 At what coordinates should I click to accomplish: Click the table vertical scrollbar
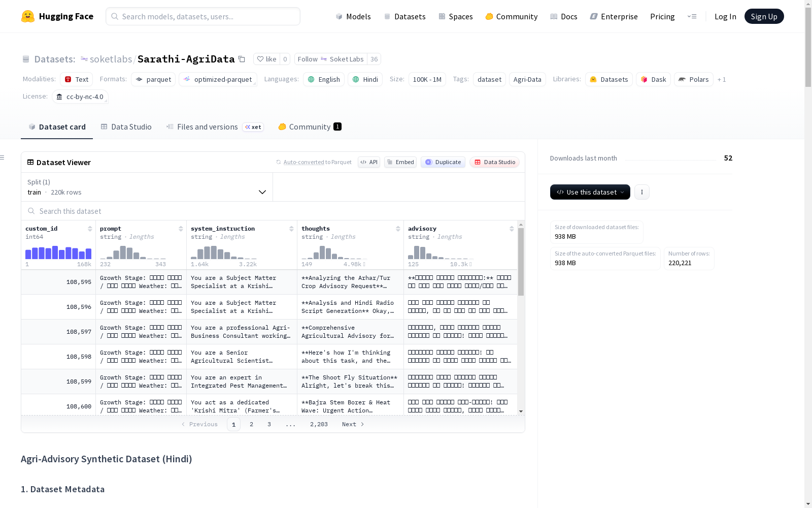[x=521, y=261]
